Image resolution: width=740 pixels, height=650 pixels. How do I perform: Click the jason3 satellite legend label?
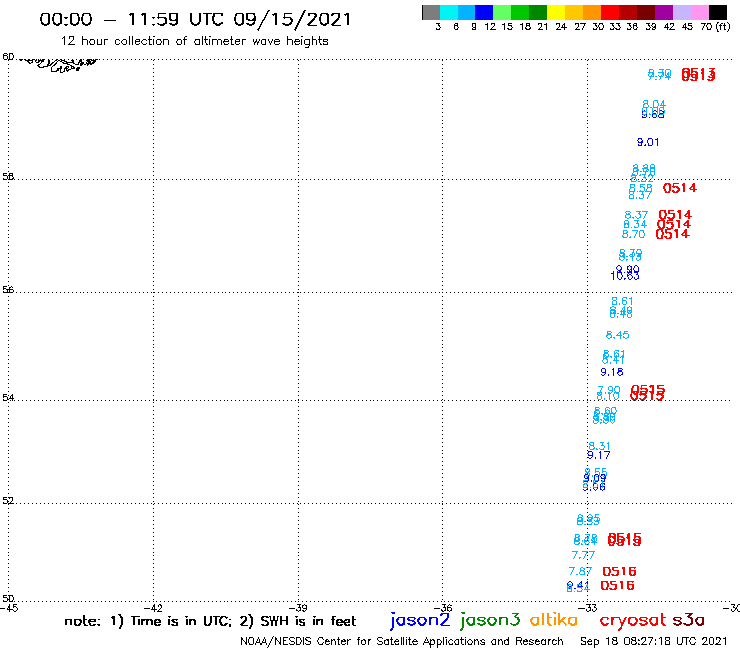(x=490, y=621)
